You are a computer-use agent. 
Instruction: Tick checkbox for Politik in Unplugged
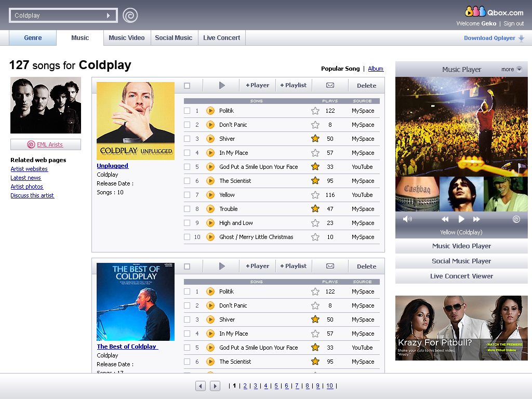coord(187,111)
